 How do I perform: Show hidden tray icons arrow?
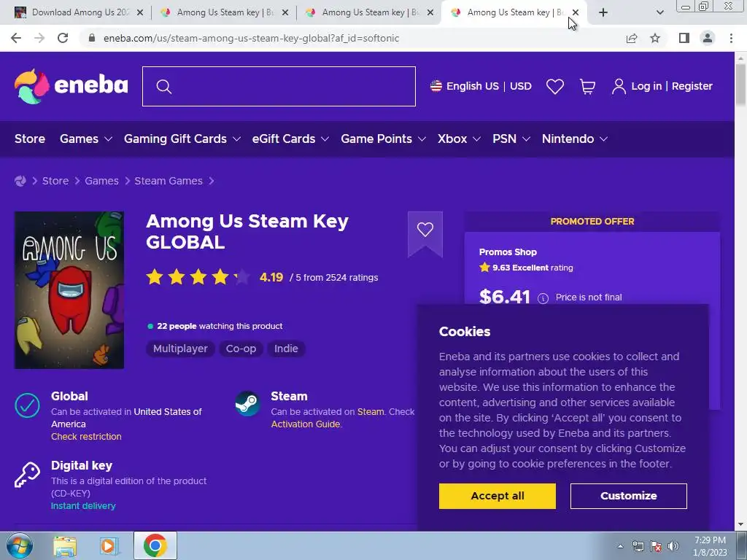point(620,546)
